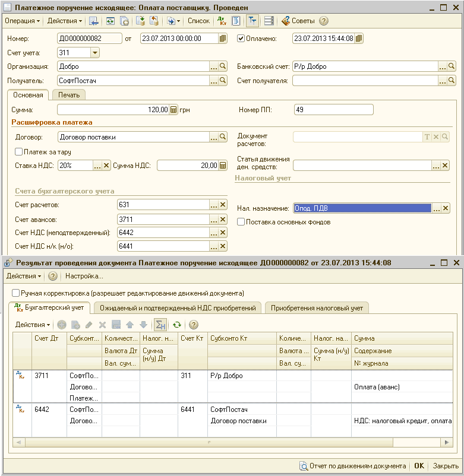Open calculator for the Сумма field
Screen dimensions: 464x476
(173, 109)
